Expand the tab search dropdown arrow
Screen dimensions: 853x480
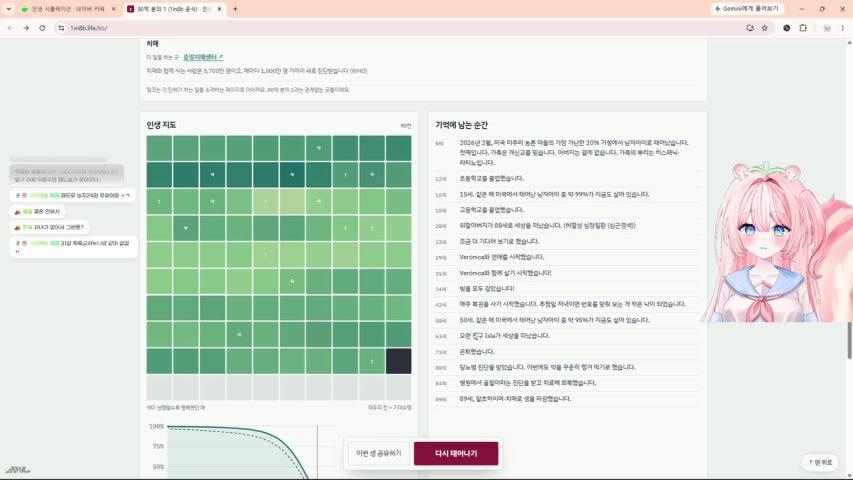9,9
